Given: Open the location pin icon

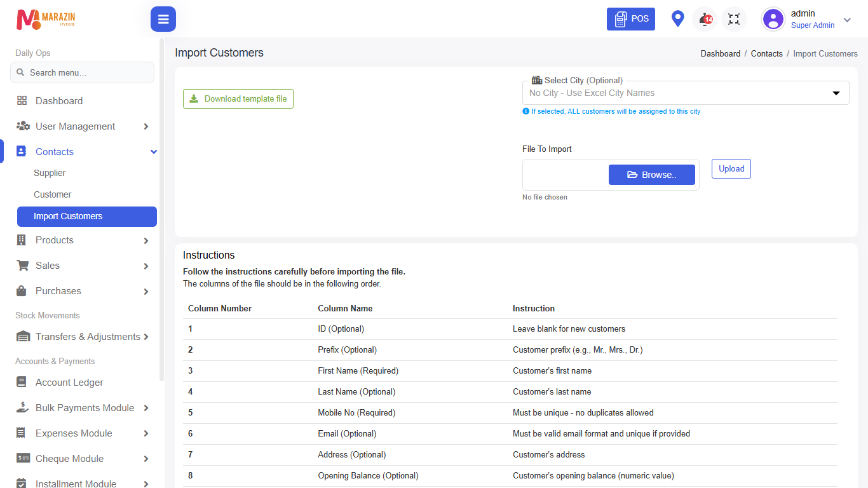Looking at the screenshot, I should 678,18.
